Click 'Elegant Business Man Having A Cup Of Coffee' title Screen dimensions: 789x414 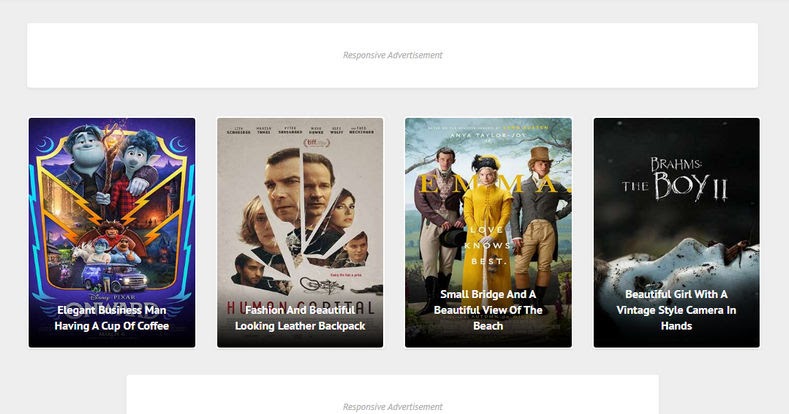click(x=112, y=318)
